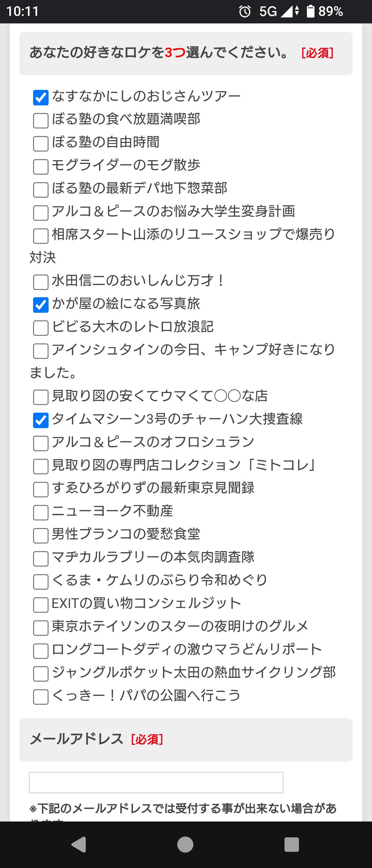Uncheck なすなかにしのおじさんツアー checkbox

[x=41, y=97]
